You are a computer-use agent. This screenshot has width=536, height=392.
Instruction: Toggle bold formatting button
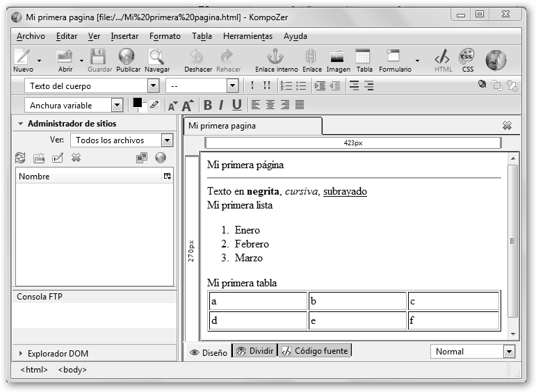click(207, 105)
